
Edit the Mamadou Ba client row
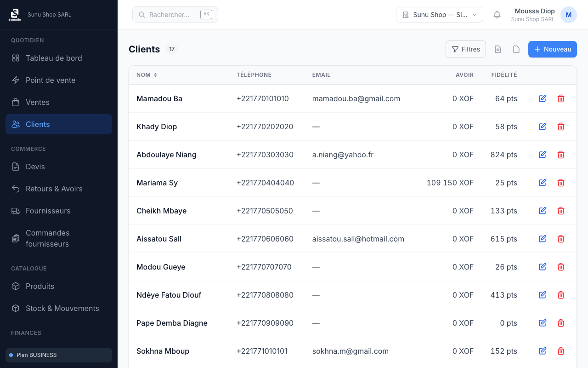click(543, 98)
